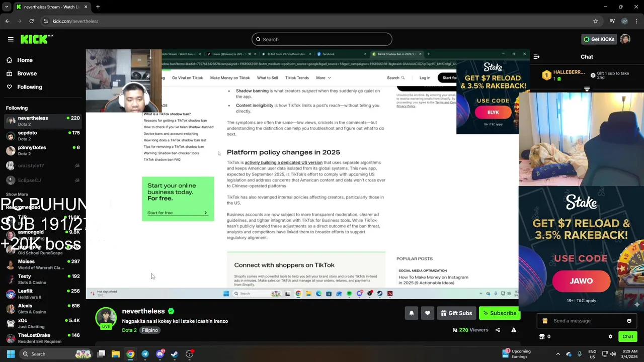This screenshot has width=644, height=362.
Task: Open omzstyle17 offline channel
Action: pyautogui.click(x=43, y=165)
